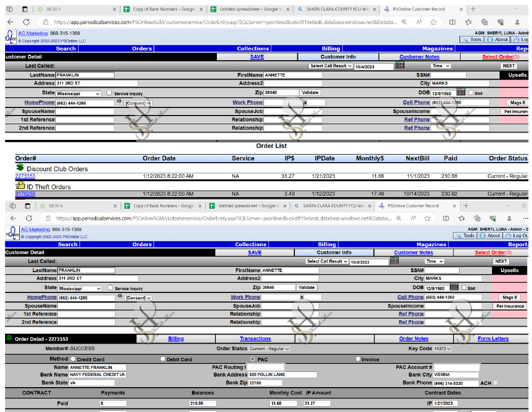Toggle the ACH checkbox beside Bank Phone
The height and width of the screenshot is (412, 532).
pyautogui.click(x=496, y=383)
